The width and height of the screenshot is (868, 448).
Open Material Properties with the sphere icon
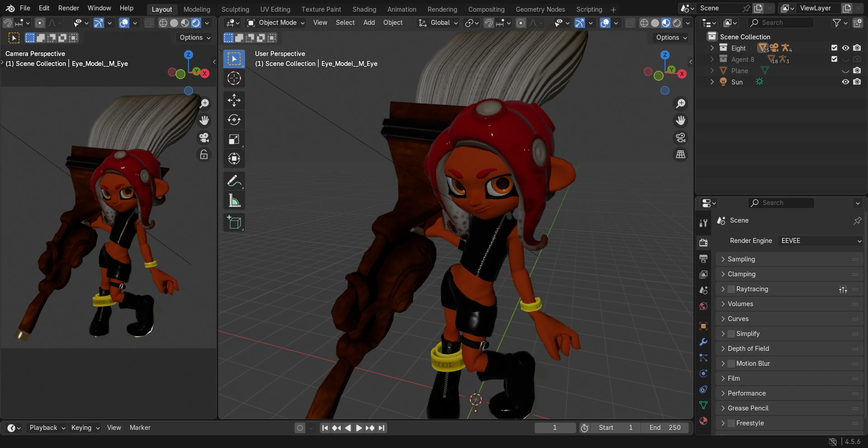pos(703,421)
